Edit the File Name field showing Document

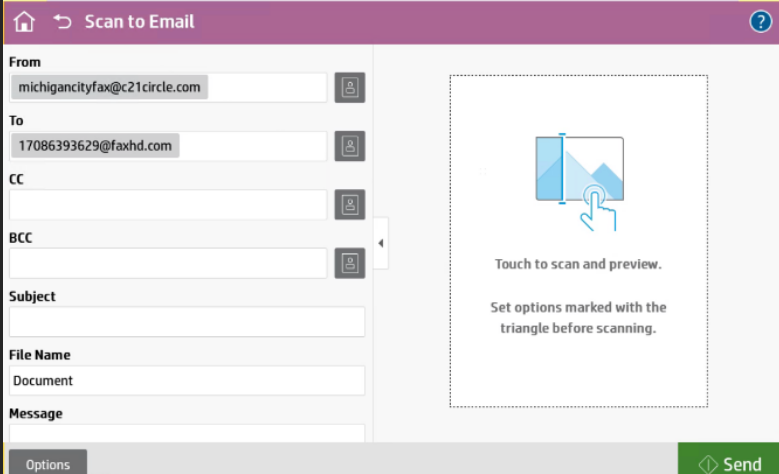click(x=187, y=380)
